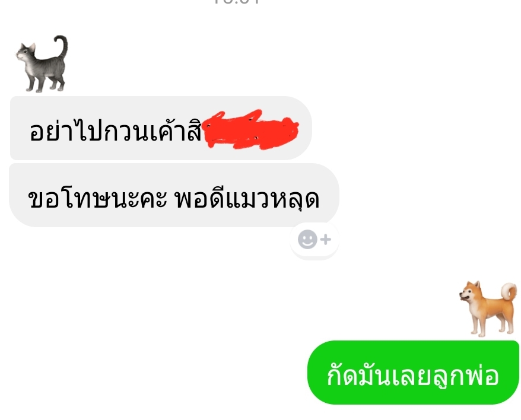
Task: Click the word "กัดมัน" in green bubble
Action: [358, 374]
